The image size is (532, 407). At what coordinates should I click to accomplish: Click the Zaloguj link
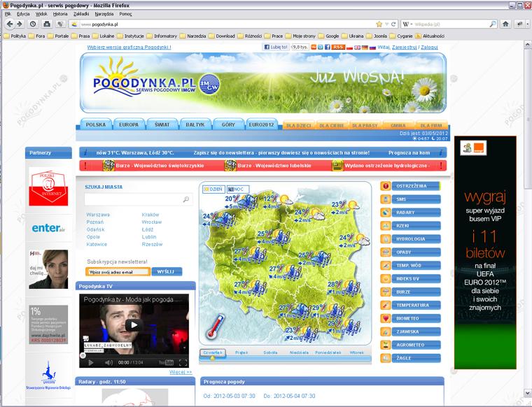(x=429, y=47)
